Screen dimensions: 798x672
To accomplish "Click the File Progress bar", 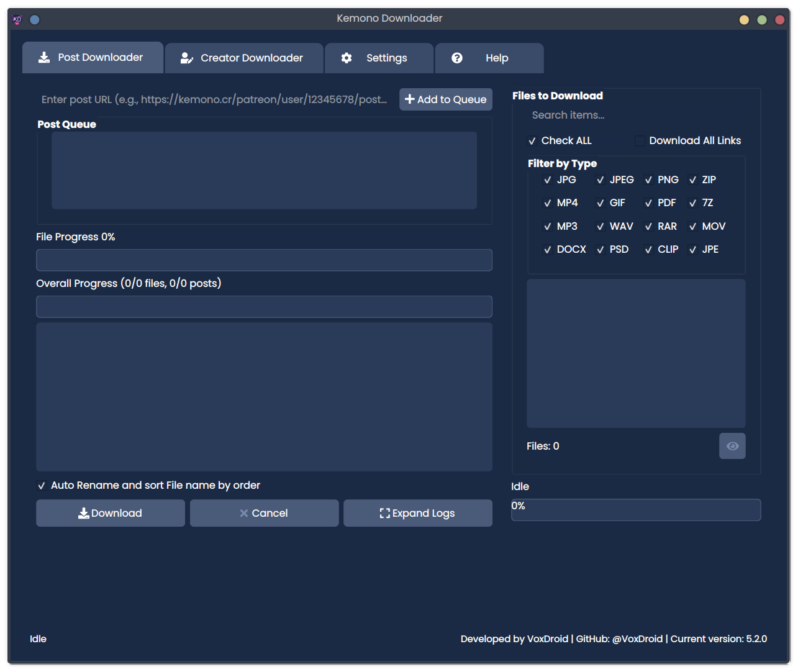I will tap(264, 260).
